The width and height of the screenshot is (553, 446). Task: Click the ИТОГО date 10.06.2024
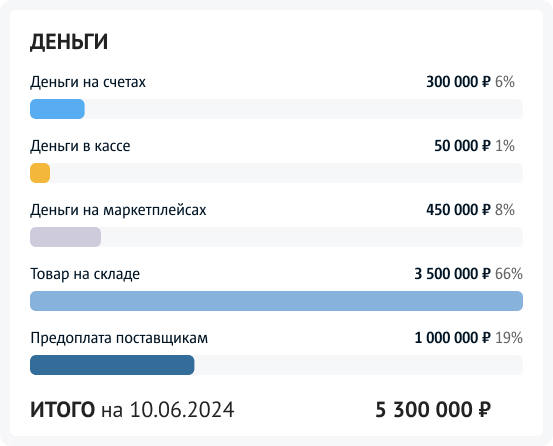[182, 410]
